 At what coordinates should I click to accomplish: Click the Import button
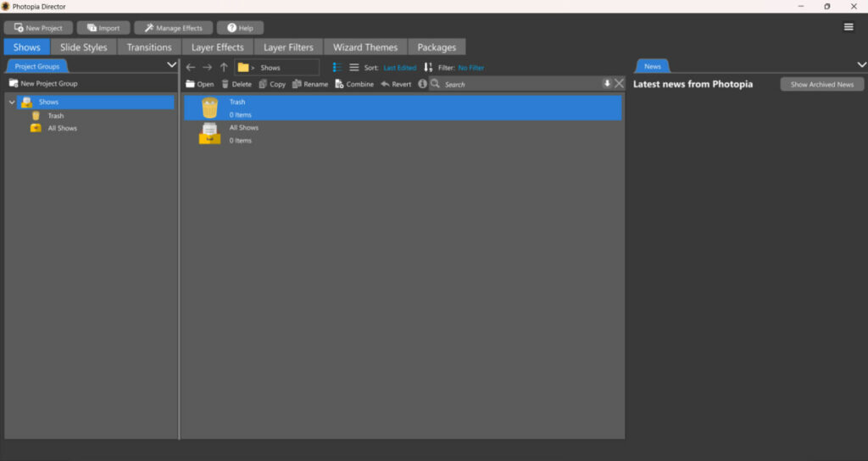click(103, 28)
